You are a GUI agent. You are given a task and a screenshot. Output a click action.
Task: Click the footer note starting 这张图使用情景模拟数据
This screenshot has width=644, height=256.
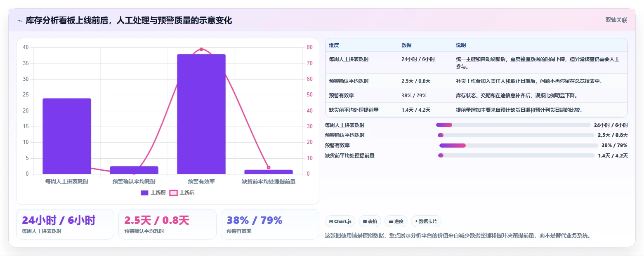point(458,236)
